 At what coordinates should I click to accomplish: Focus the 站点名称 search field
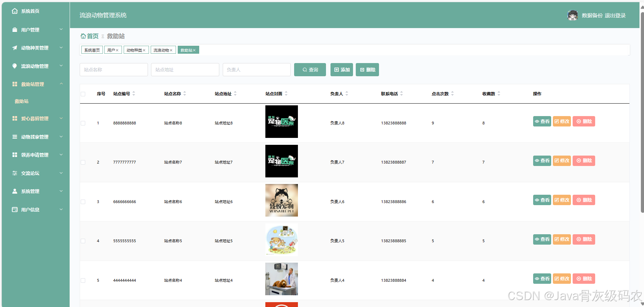[x=114, y=70]
